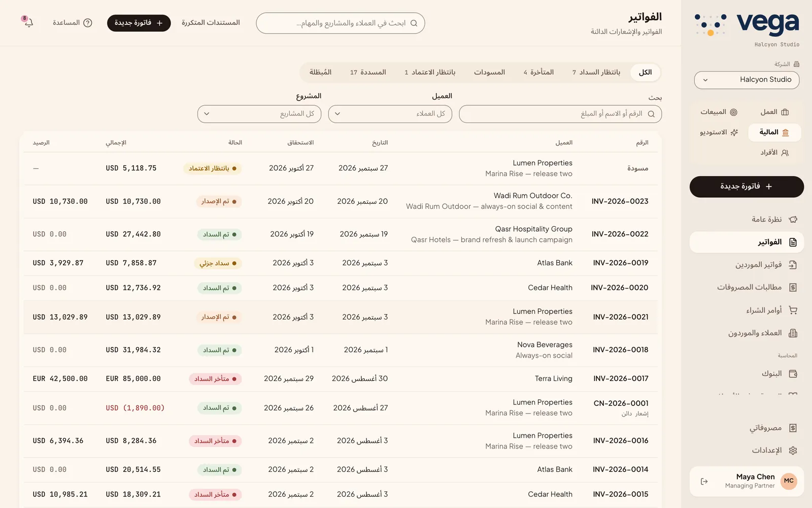Select the المسودات drafts tab
The image size is (812, 508).
click(x=489, y=72)
